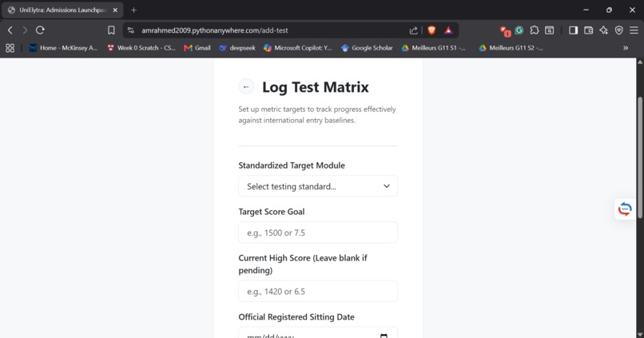
Task: Click the scrollbar down arrow
Action: pyautogui.click(x=640, y=335)
